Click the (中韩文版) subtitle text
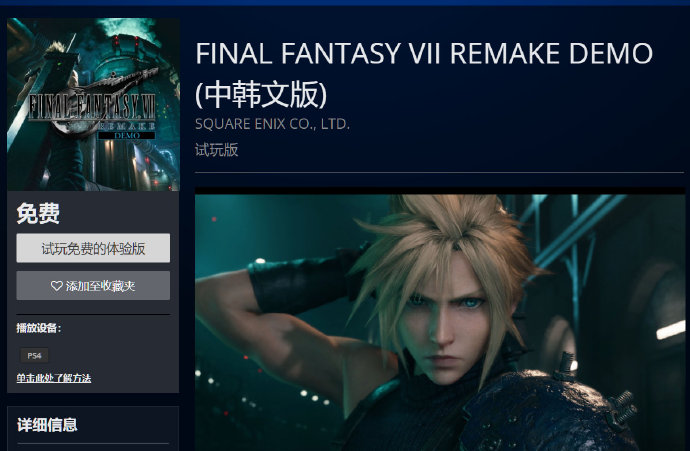 (261, 94)
